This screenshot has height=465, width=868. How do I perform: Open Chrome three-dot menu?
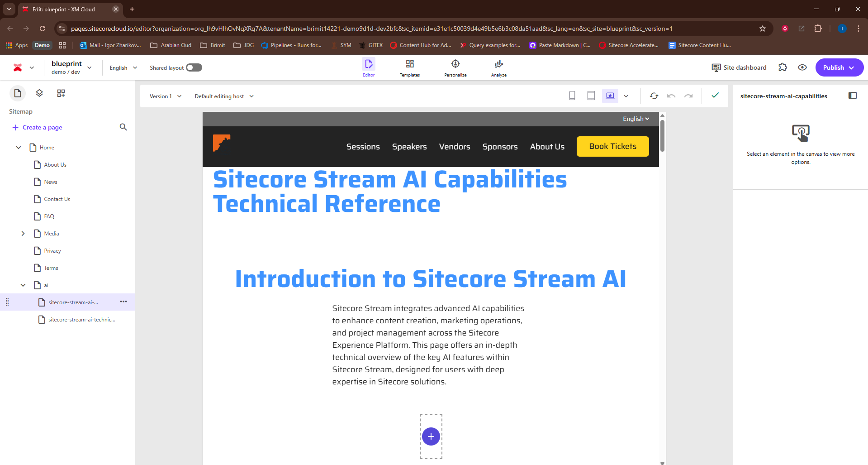tap(859, 29)
